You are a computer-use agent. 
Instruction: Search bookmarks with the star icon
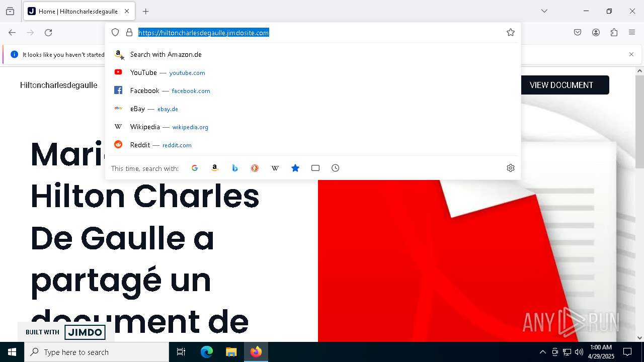[295, 168]
